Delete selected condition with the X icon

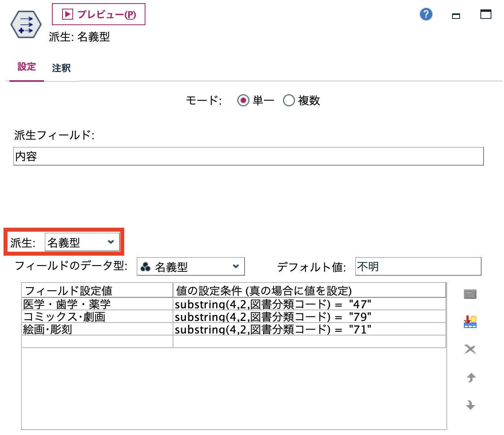[470, 349]
